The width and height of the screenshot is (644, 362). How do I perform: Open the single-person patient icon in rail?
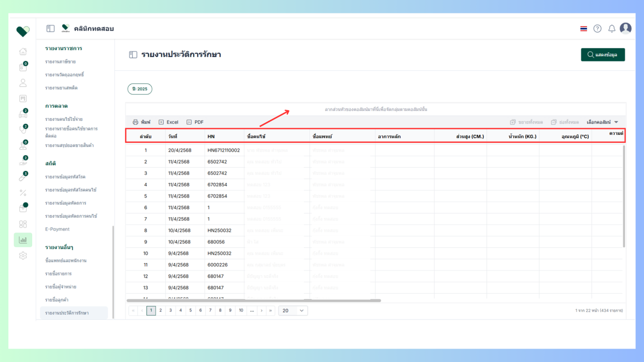(23, 83)
